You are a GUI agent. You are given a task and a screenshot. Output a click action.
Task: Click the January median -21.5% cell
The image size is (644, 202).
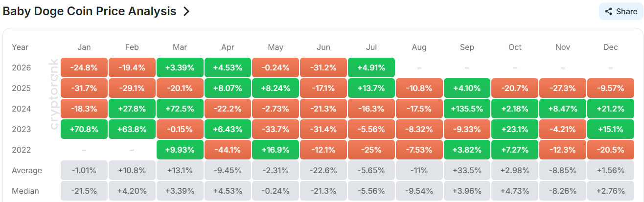[x=84, y=191]
